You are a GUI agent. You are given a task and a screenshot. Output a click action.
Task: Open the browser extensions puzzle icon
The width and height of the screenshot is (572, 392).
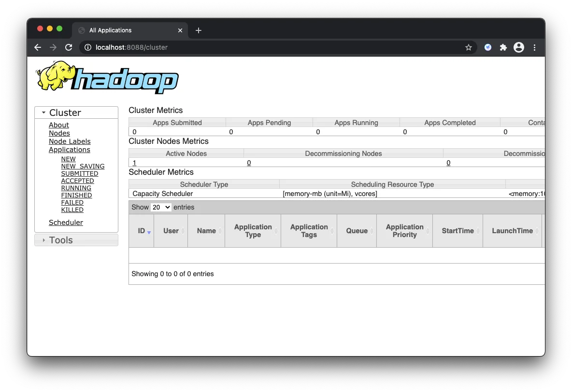[503, 47]
